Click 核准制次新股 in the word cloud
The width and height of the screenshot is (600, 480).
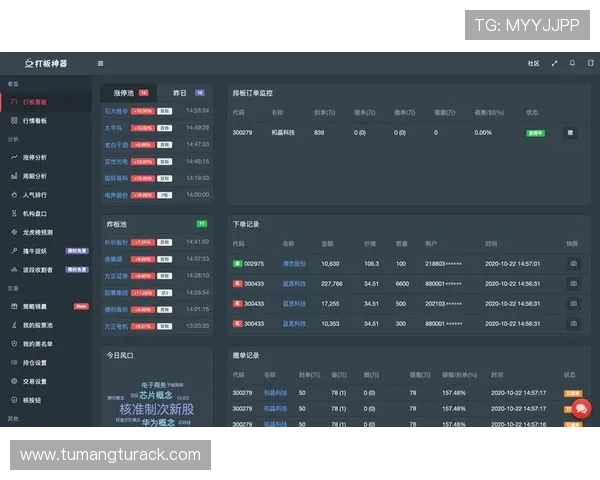tap(157, 409)
